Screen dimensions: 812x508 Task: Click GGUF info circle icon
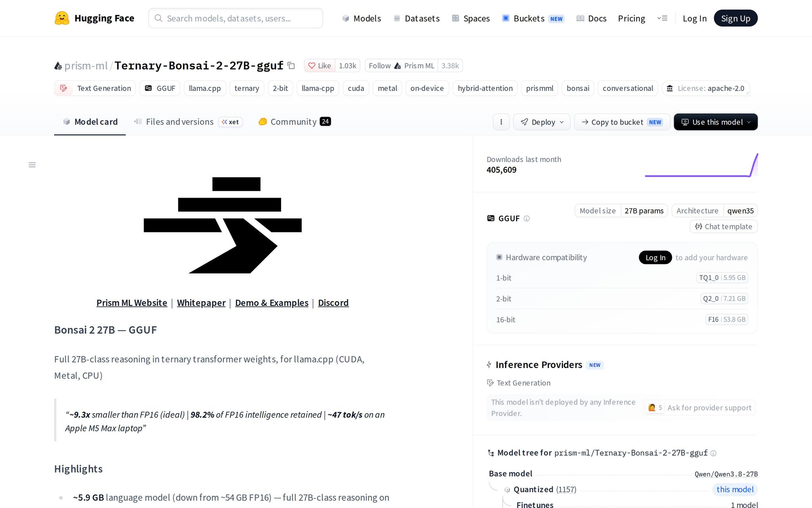tap(527, 218)
